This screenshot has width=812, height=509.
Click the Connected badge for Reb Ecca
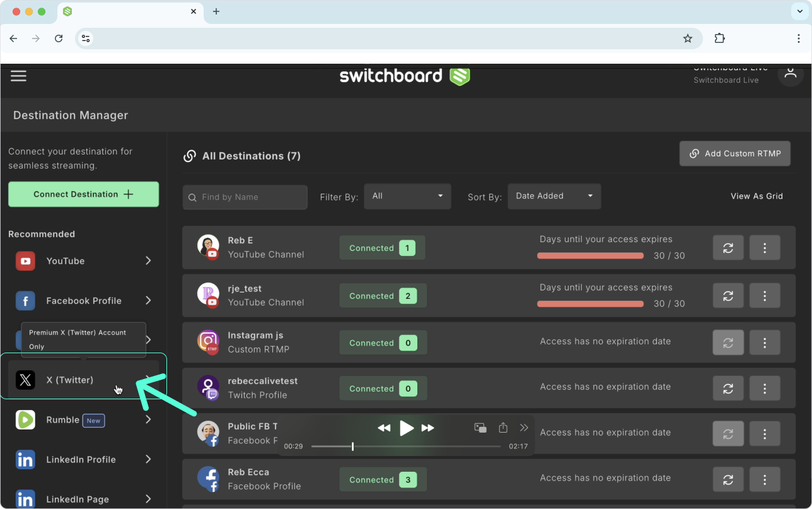[x=383, y=480]
